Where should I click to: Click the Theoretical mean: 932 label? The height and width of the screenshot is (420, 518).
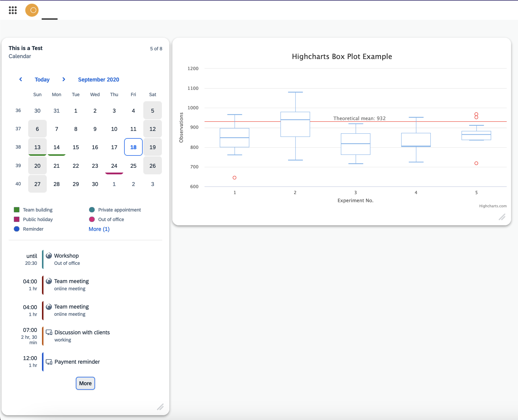pyautogui.click(x=359, y=118)
